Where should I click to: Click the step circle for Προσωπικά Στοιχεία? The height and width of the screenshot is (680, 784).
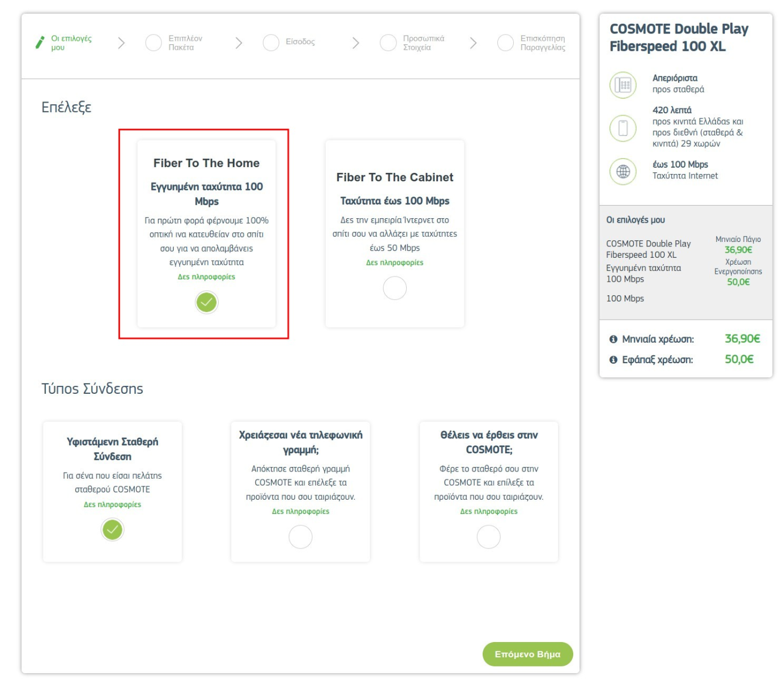(x=388, y=42)
